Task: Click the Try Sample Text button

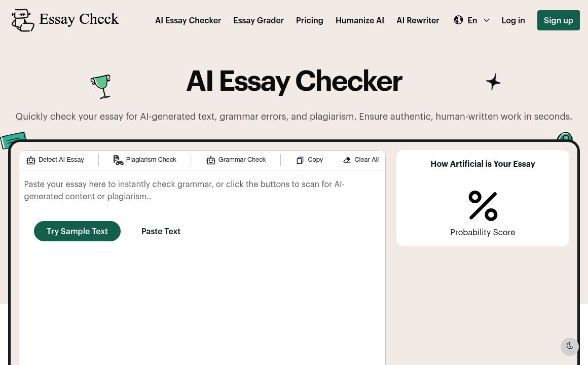Action: tap(77, 231)
